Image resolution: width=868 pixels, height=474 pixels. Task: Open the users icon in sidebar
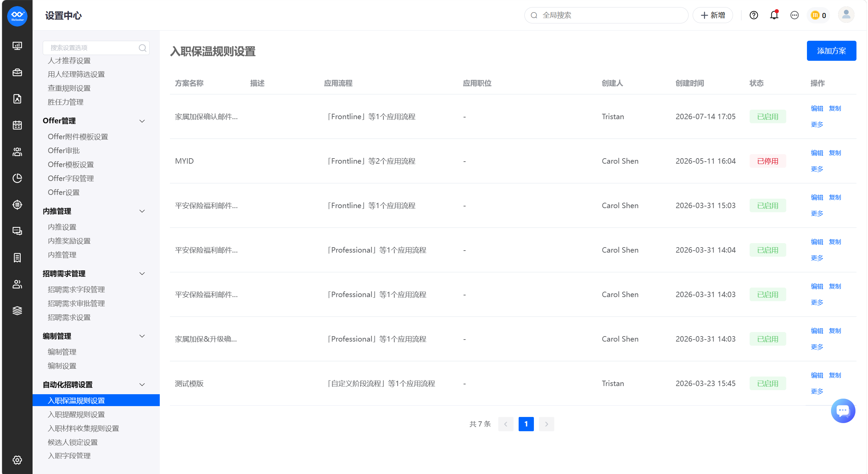click(17, 284)
